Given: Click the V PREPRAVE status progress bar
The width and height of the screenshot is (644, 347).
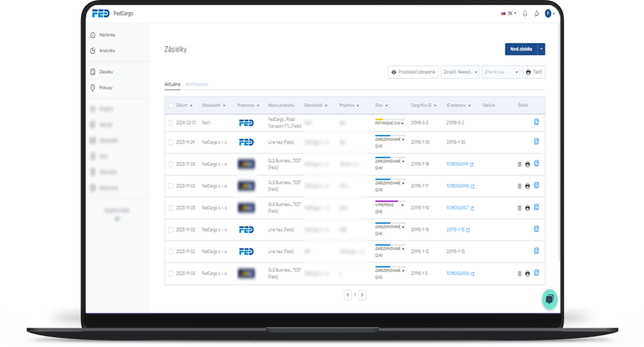Looking at the screenshot, I should 386,202.
